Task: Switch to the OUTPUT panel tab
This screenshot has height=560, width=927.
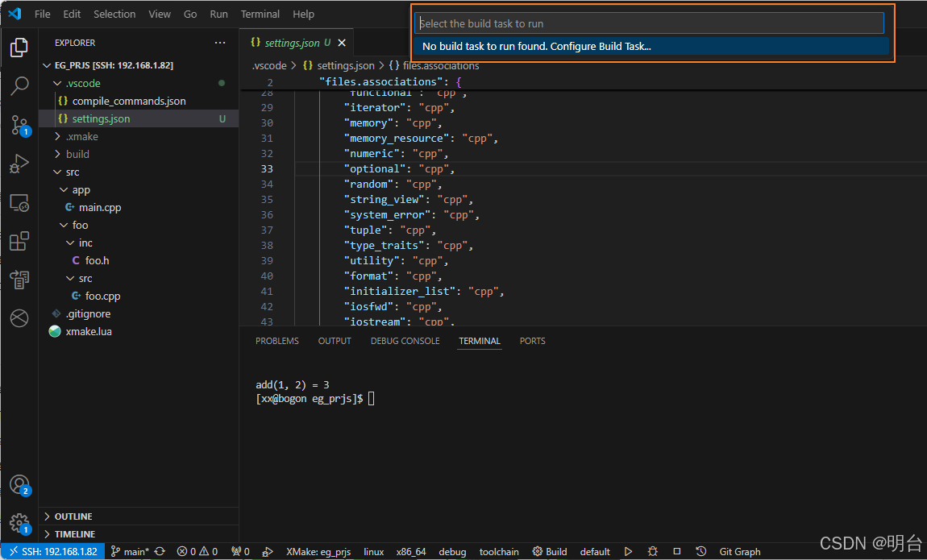Action: tap(335, 341)
